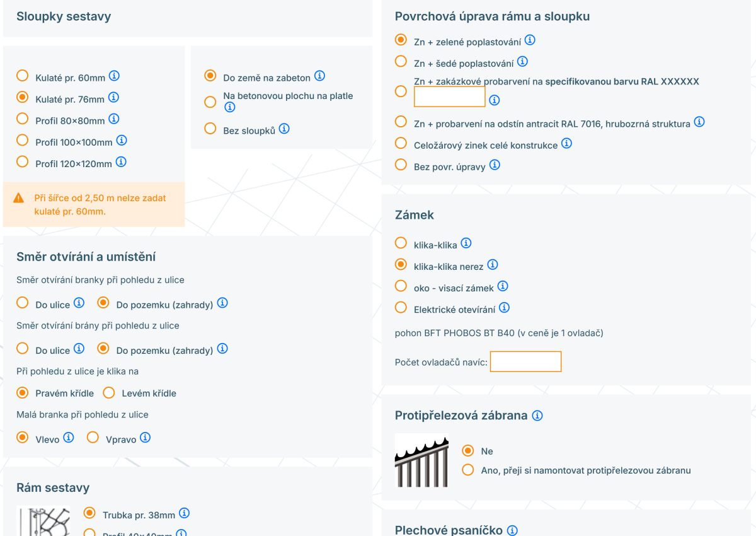
Task: Show info for Celožárový zinek celé konstrukce
Action: pos(566,144)
